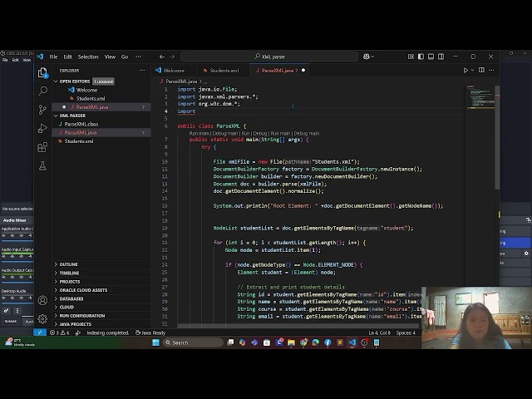
Task: Open the Testing flask view
Action: pos(42,166)
